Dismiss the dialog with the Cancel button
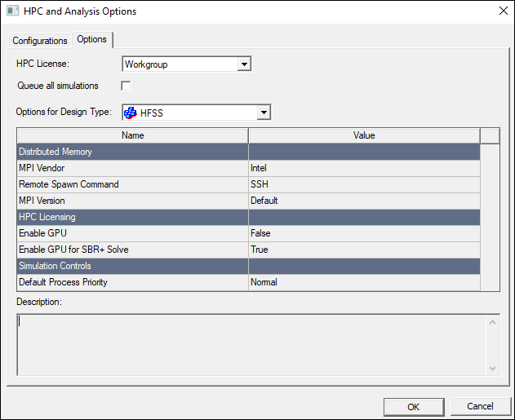 (480, 406)
